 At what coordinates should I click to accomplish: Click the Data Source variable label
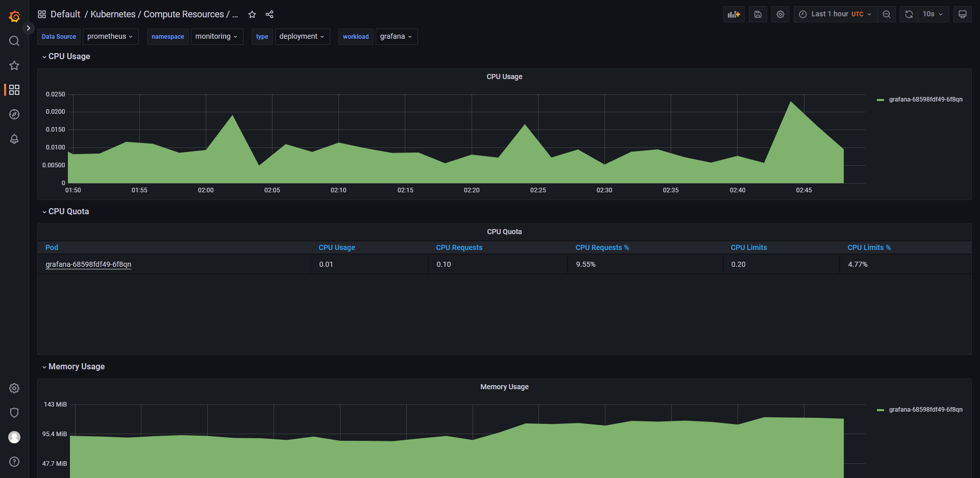59,37
